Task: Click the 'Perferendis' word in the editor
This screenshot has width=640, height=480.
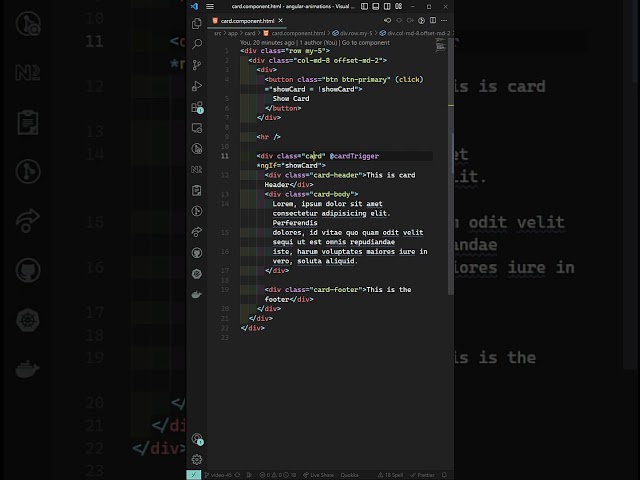Action: pos(295,223)
